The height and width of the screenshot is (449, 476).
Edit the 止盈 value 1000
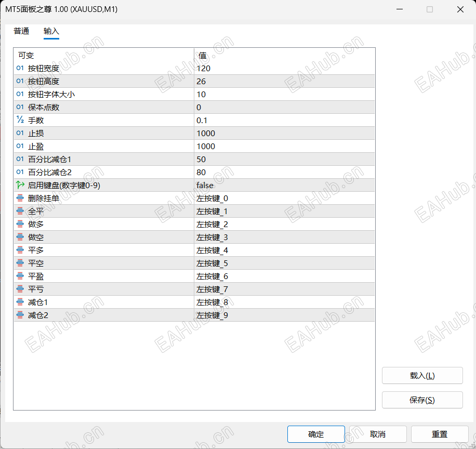pos(284,147)
